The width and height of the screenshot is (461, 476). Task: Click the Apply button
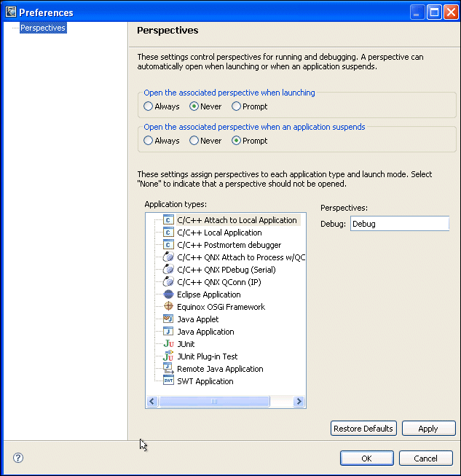[x=428, y=429]
